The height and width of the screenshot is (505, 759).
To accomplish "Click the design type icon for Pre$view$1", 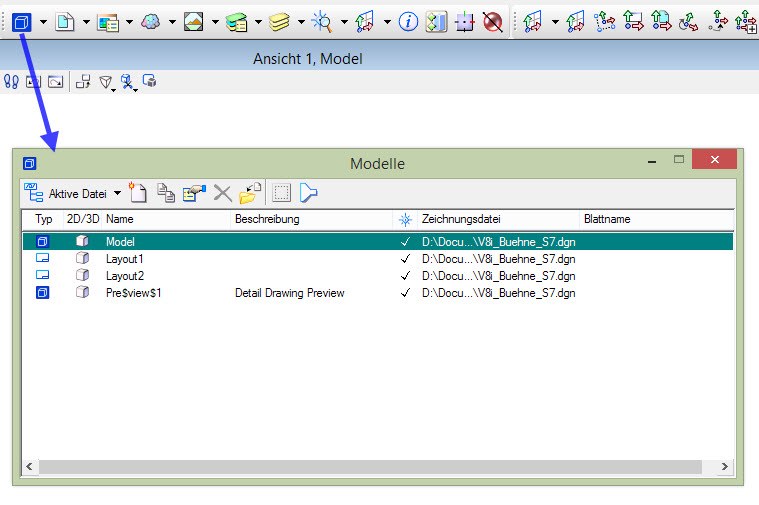I will pyautogui.click(x=43, y=292).
